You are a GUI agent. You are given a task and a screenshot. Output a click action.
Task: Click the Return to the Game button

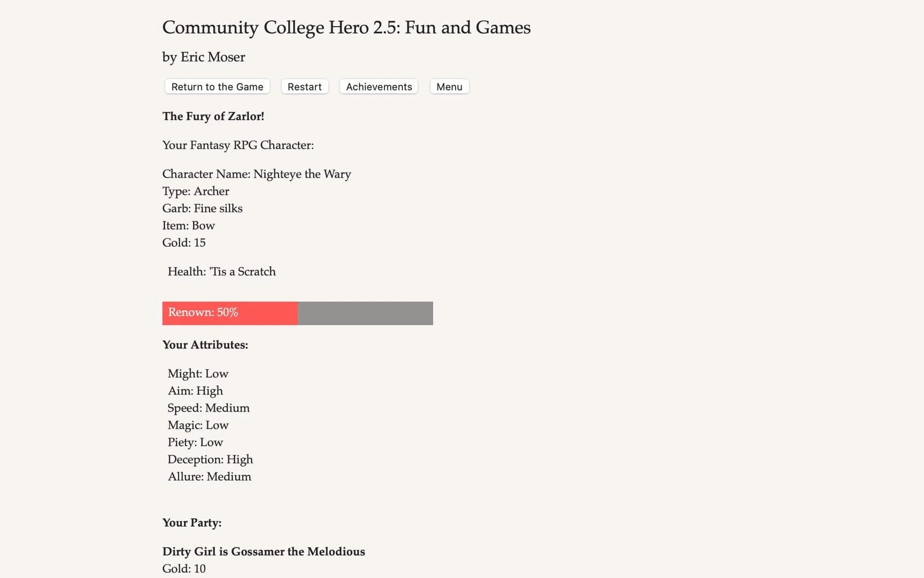click(x=217, y=86)
